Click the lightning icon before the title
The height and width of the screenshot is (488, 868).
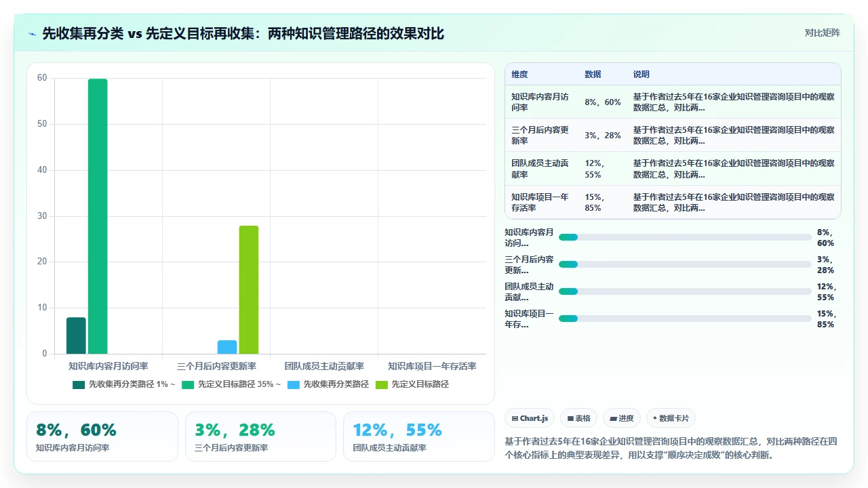tap(32, 33)
